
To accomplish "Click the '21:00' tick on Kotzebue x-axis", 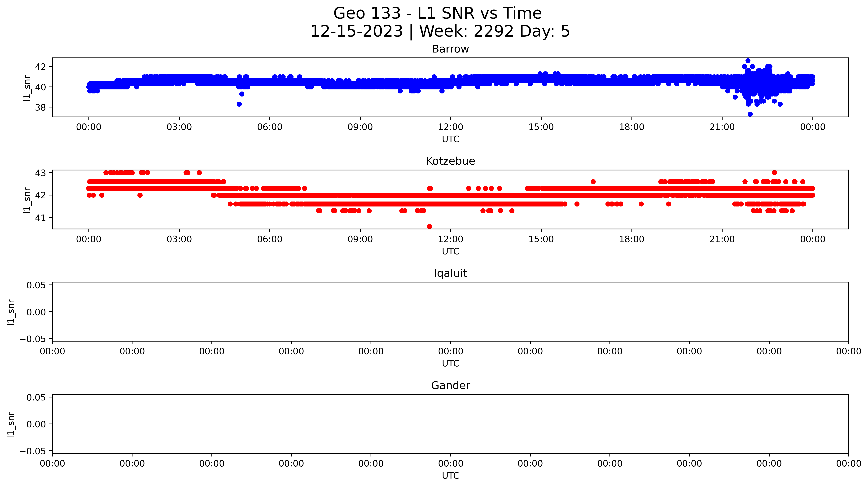I will point(722,239).
